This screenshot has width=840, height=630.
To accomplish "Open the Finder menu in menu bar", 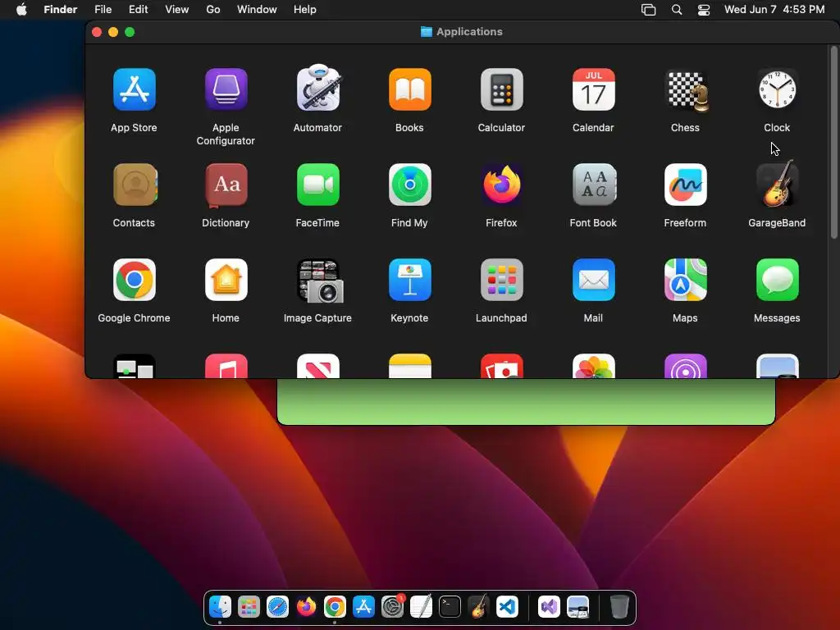I will pyautogui.click(x=61, y=10).
